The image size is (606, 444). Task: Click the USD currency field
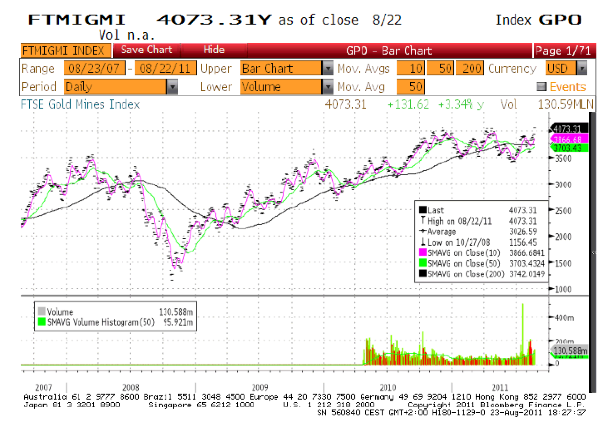(x=561, y=68)
